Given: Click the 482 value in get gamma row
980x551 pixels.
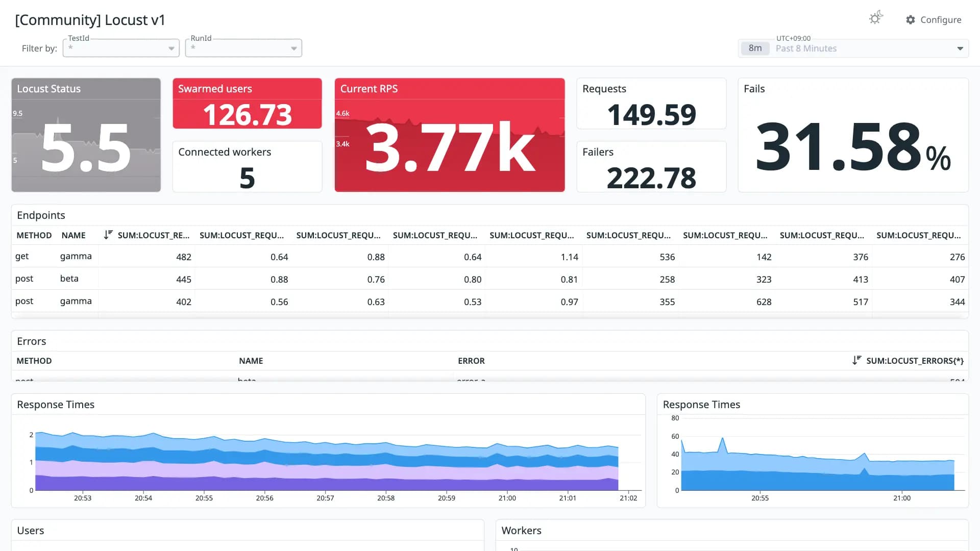Looking at the screenshot, I should point(184,257).
